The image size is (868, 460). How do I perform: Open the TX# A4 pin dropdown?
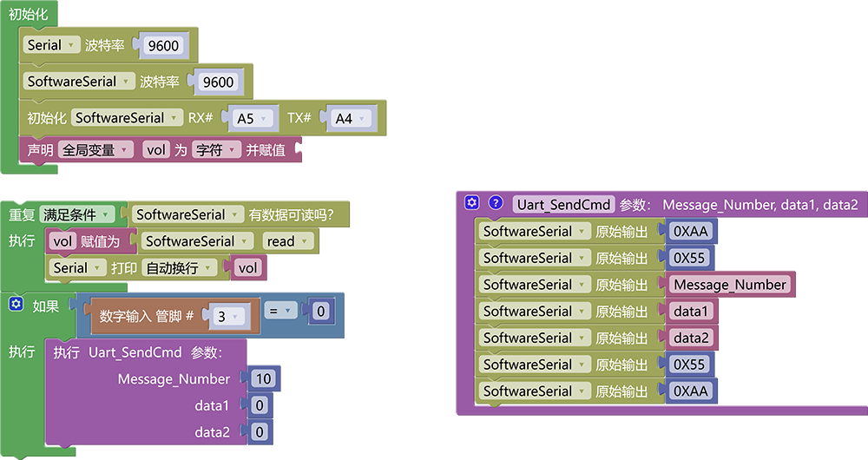(351, 118)
